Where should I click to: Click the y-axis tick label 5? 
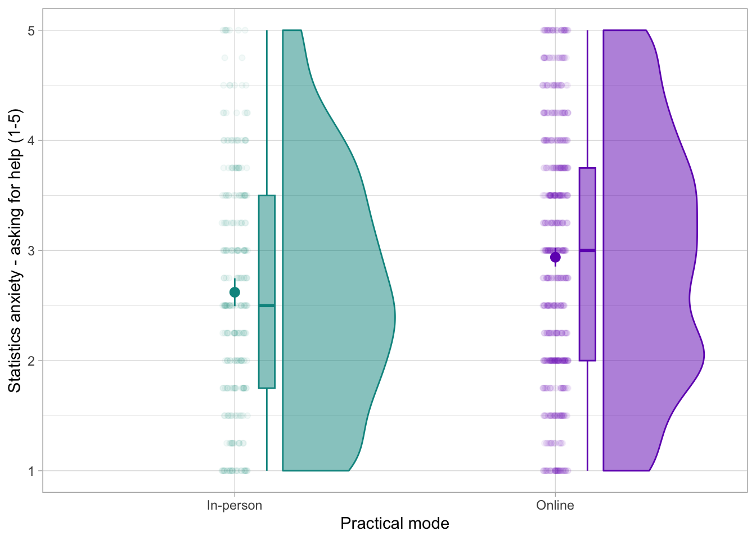31,30
